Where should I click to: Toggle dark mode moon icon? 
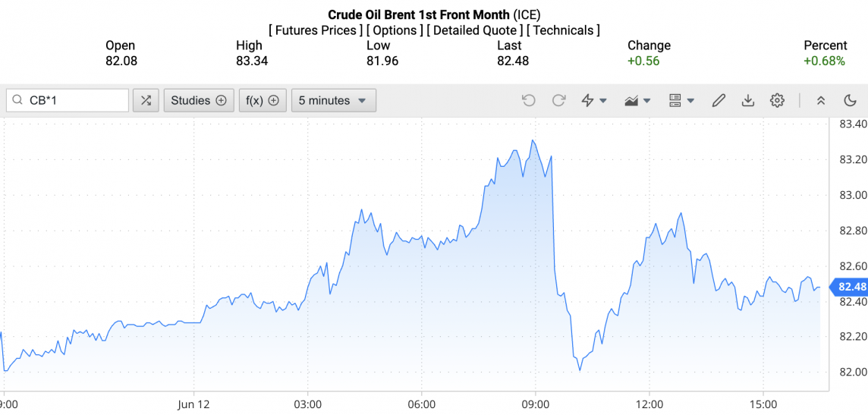click(x=850, y=100)
